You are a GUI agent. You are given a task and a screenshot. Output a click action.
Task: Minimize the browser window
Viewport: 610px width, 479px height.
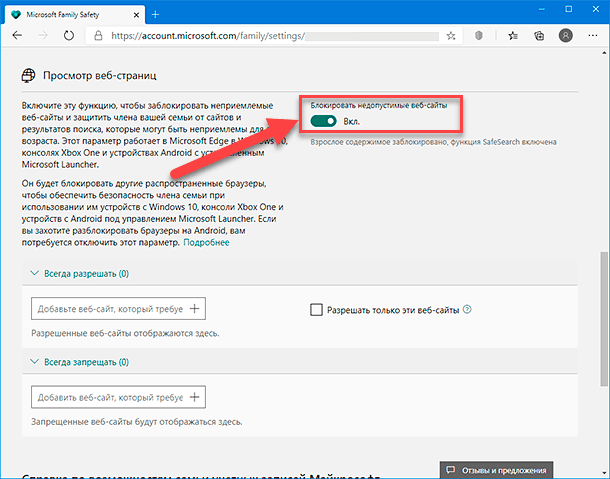coord(541,9)
